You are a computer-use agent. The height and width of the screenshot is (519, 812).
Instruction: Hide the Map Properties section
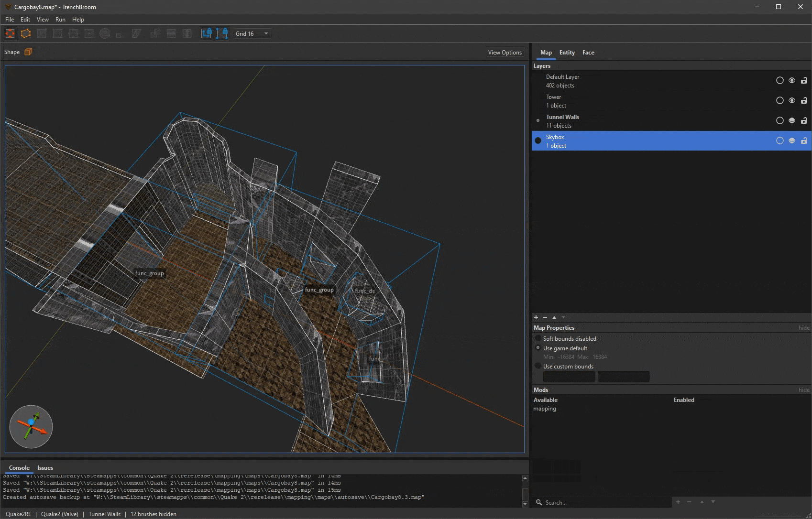tap(804, 328)
